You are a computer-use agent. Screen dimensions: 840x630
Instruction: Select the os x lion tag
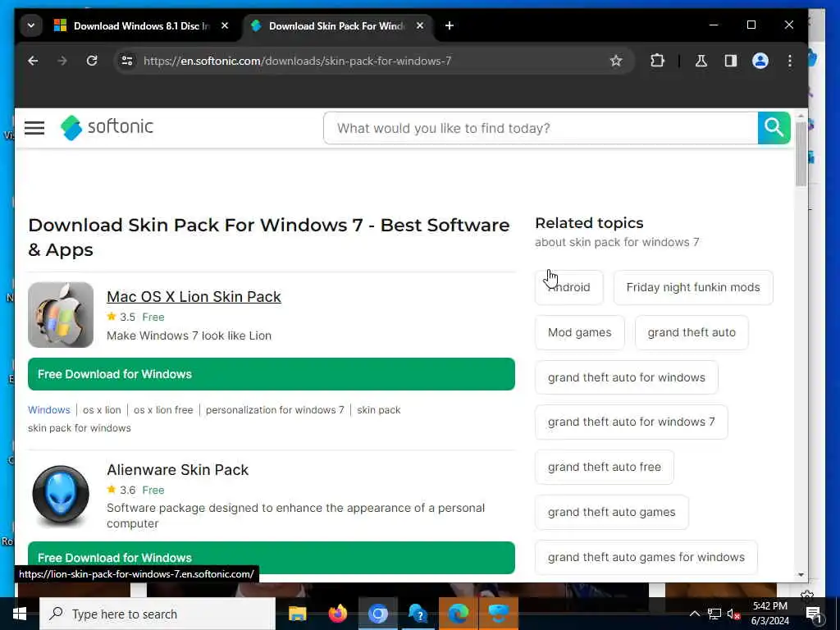point(102,410)
